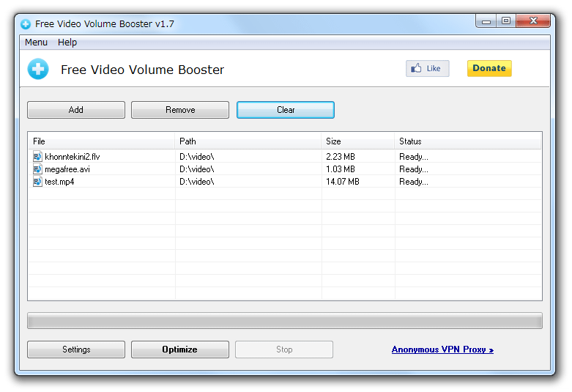Viewport: 572px width, 392px height.
Task: Click the path cell of khonntekini2.flv
Action: pyautogui.click(x=196, y=157)
